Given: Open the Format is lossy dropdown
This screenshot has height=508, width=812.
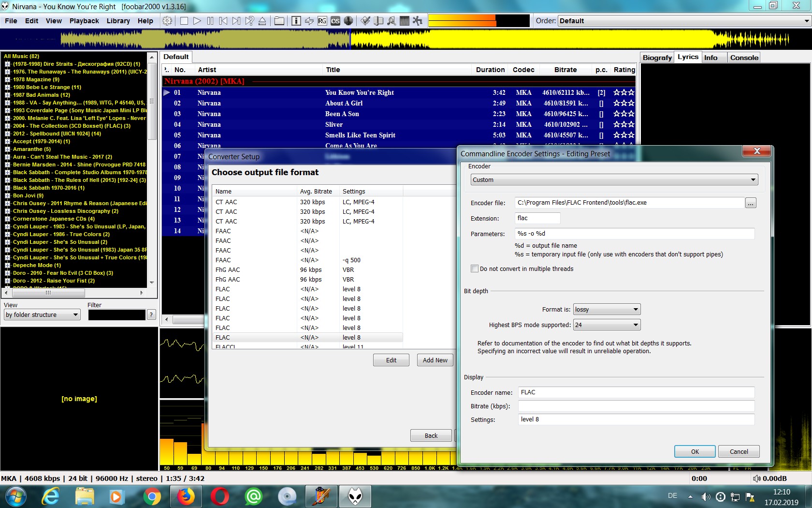Looking at the screenshot, I should tap(607, 309).
